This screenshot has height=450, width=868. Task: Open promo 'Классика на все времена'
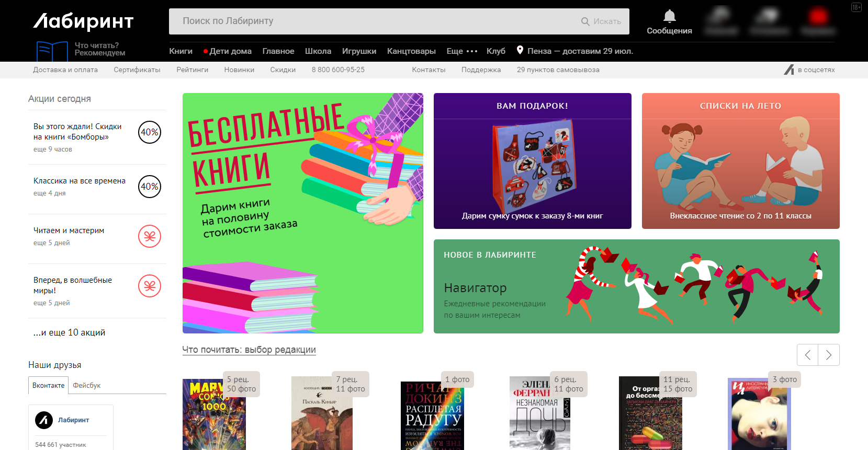[80, 181]
